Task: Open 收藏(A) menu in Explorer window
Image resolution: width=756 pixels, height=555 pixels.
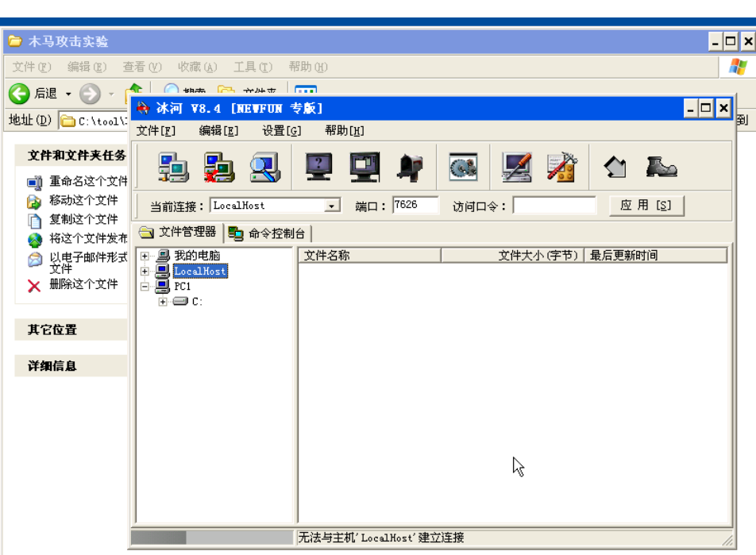Action: (x=197, y=67)
